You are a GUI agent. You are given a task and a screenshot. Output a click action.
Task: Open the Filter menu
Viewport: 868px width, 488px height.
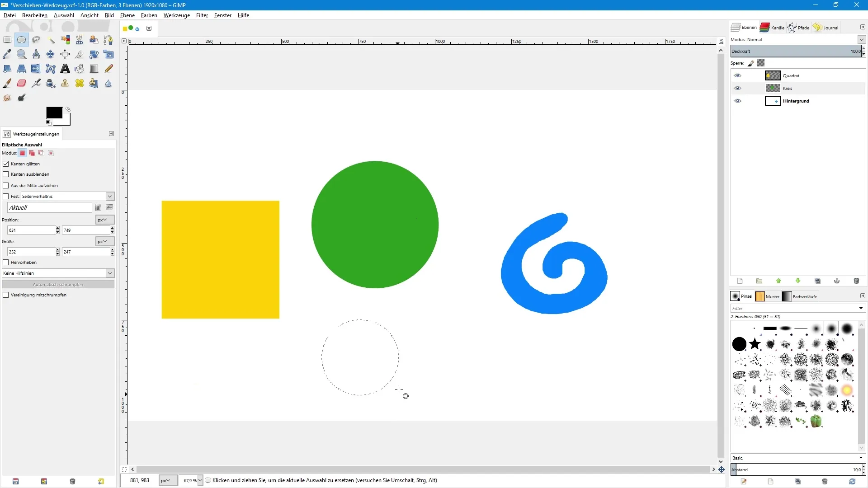[202, 15]
